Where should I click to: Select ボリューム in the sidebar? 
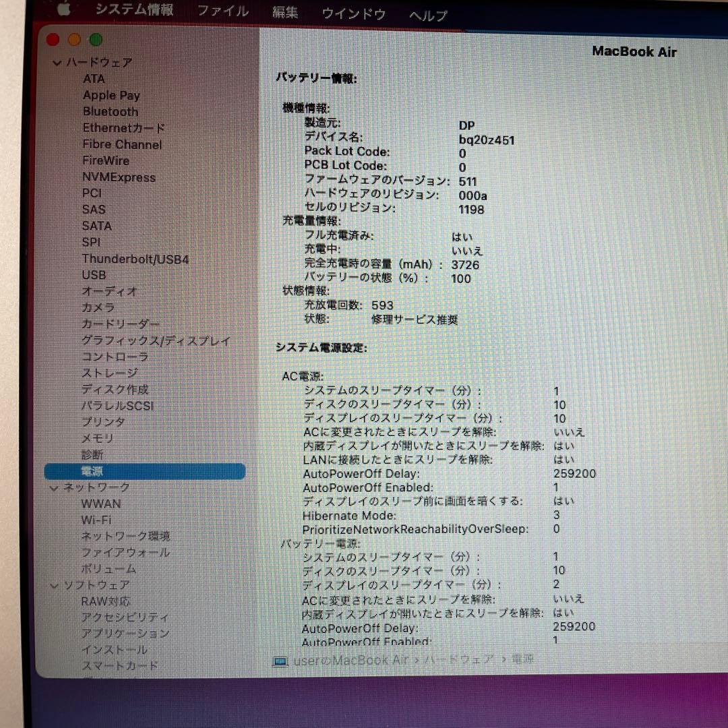109,569
